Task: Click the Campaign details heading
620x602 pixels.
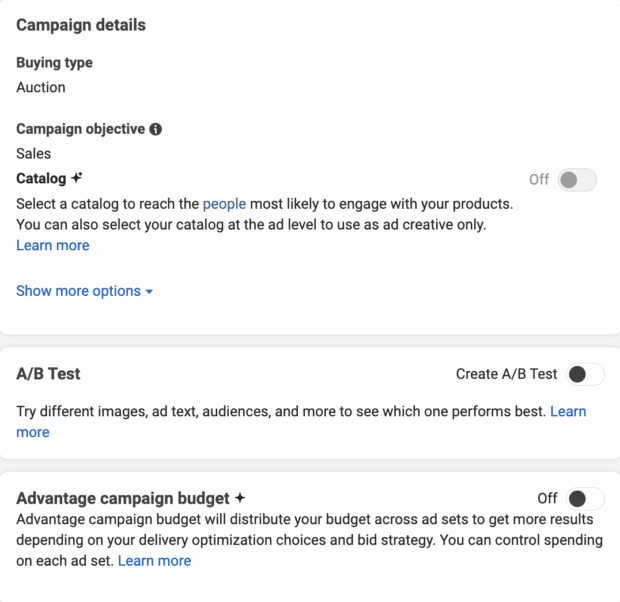Action: 81,25
